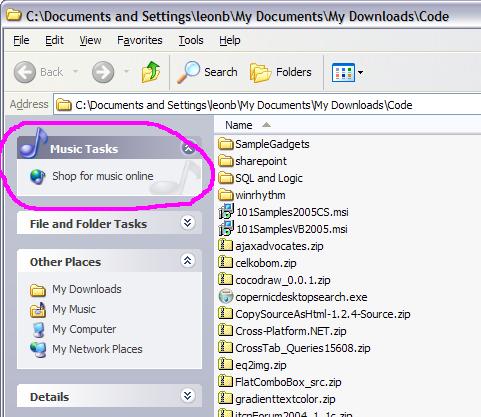Collapse the Other Places panel
481x417 pixels.
[188, 261]
